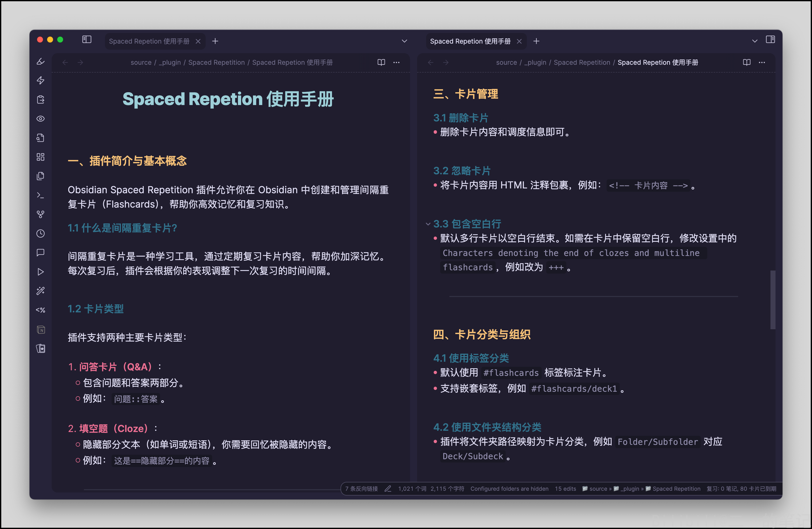Click the magic wand ribbon icon
Image resolution: width=812 pixels, height=529 pixels.
pos(41,291)
